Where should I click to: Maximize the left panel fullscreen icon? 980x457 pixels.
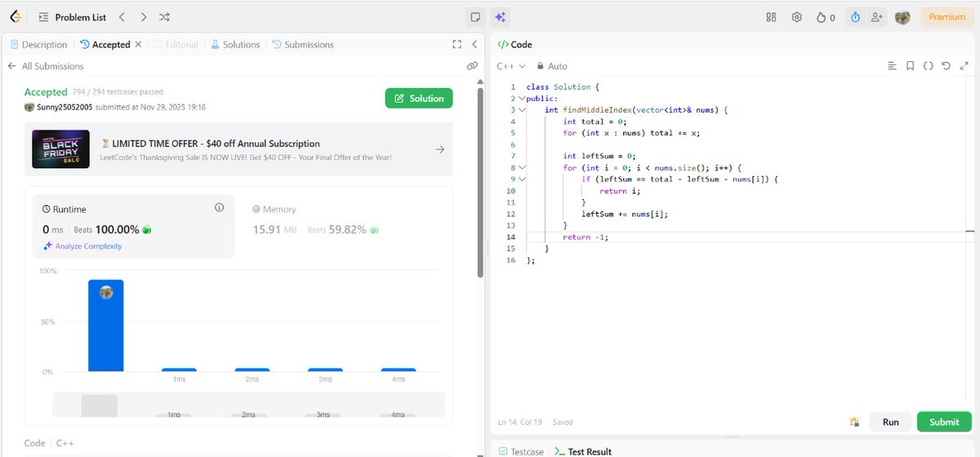pyautogui.click(x=457, y=45)
